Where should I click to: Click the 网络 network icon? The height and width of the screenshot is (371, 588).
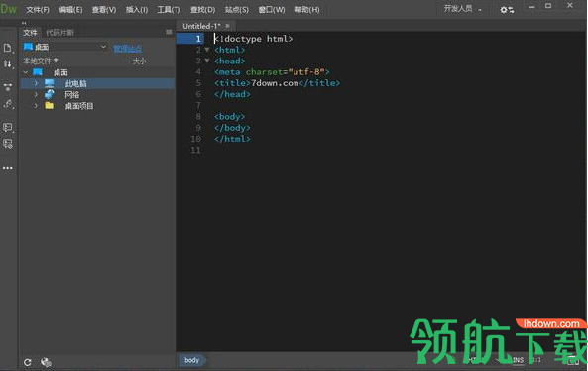click(x=50, y=94)
